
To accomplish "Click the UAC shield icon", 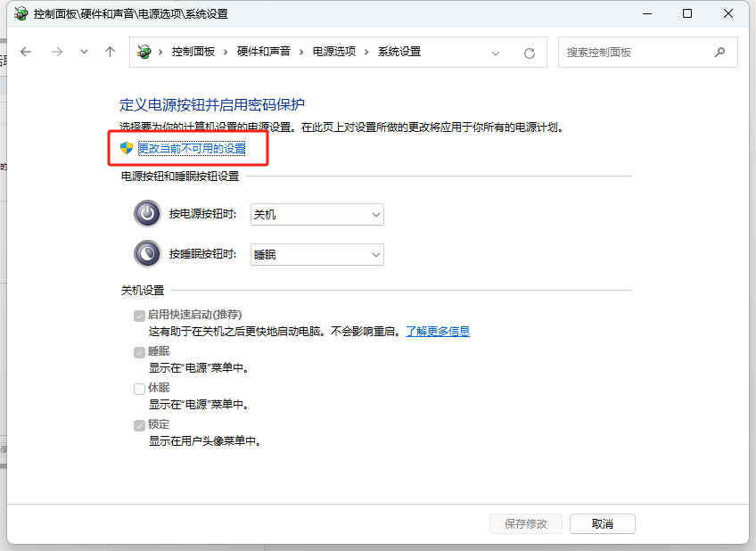I will [127, 148].
